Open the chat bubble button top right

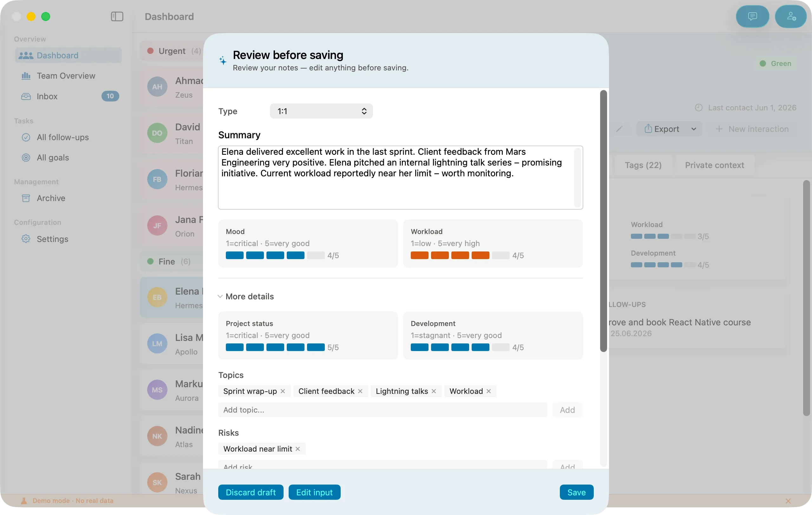(x=752, y=16)
